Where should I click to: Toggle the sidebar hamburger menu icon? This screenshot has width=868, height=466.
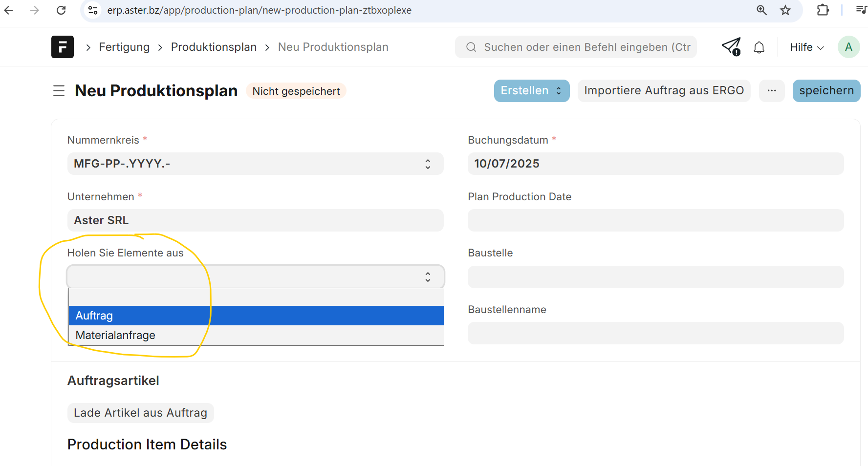click(x=59, y=91)
